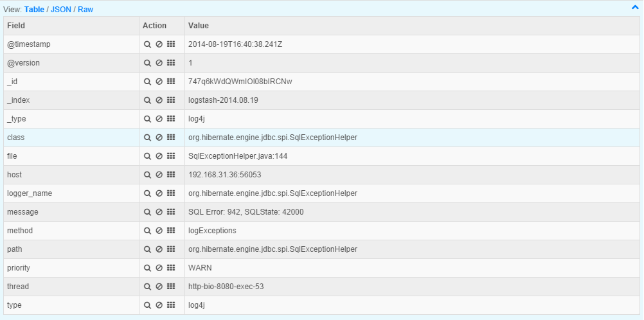Click the magnifier icon in the type row
644x320 pixels.
click(147, 305)
